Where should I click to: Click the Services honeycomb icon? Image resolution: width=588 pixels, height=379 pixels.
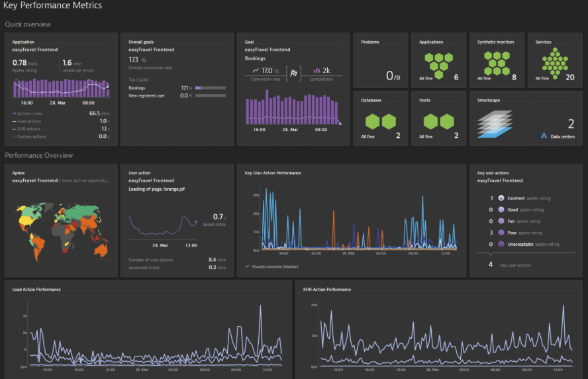point(555,64)
